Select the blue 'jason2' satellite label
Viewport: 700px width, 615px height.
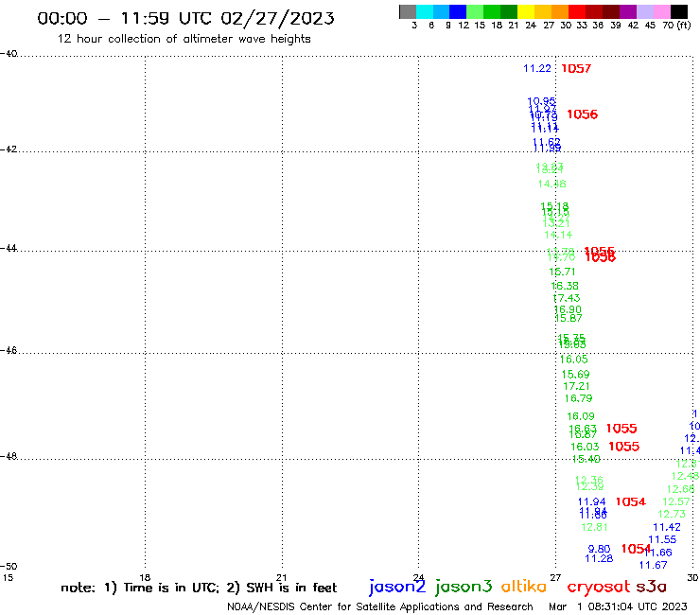pos(397,587)
